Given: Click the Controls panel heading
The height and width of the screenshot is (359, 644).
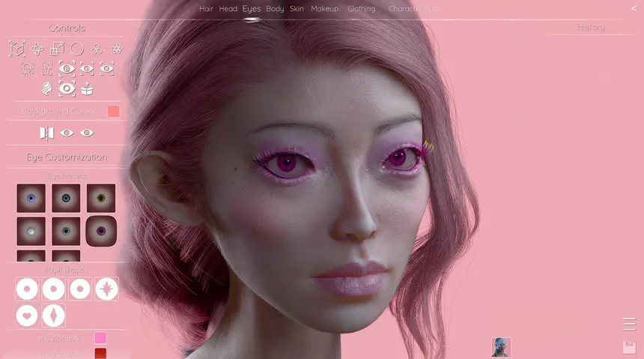Looking at the screenshot, I should 67,28.
